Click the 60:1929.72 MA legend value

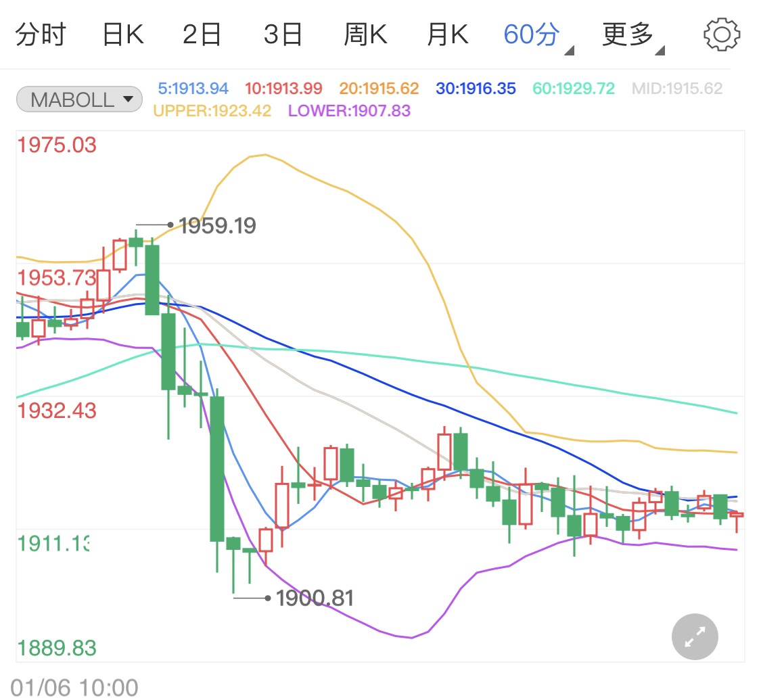tap(574, 89)
